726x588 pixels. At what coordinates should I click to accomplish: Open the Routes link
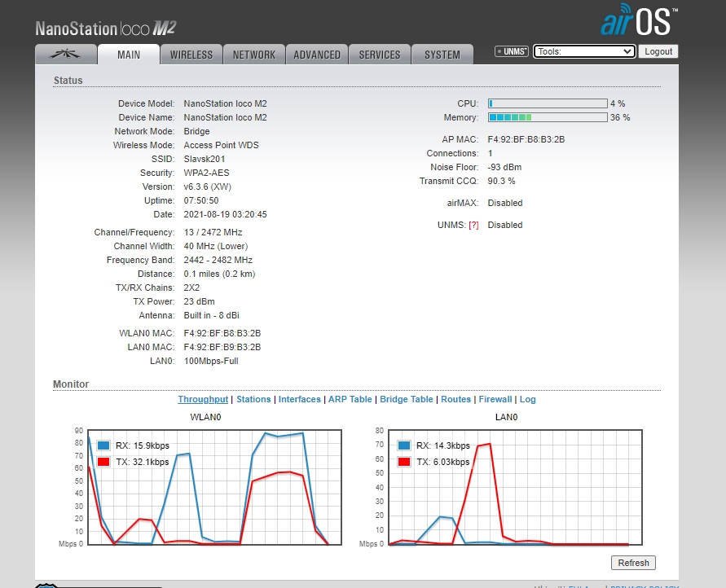pos(455,399)
